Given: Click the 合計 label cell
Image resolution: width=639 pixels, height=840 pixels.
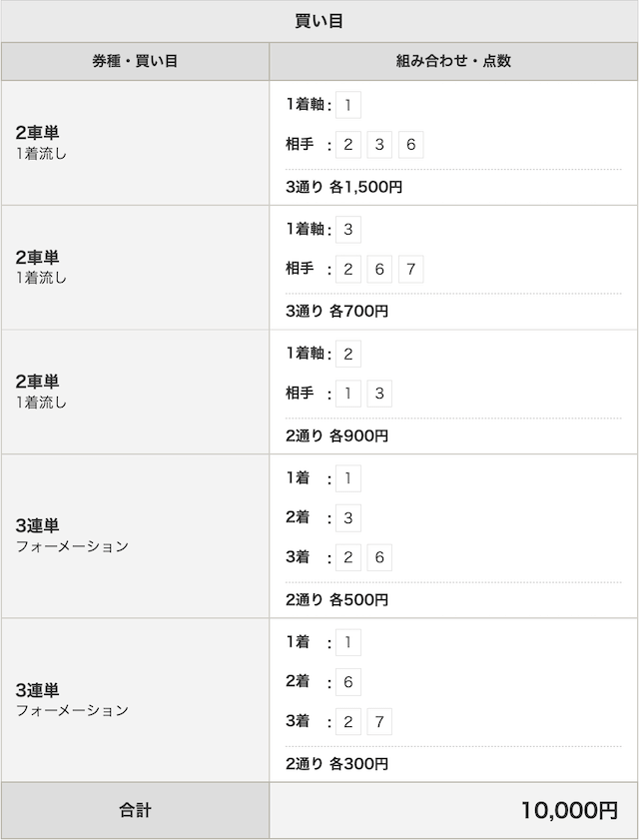Looking at the screenshot, I should (x=135, y=810).
